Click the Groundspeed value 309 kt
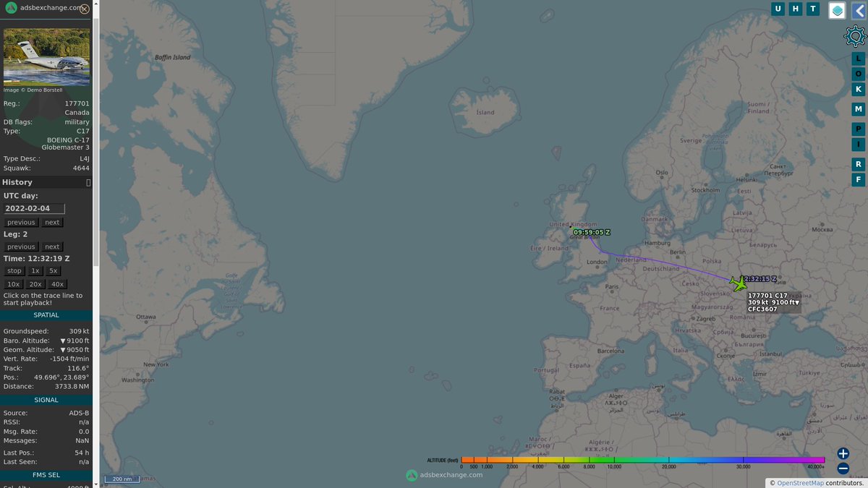The width and height of the screenshot is (868, 488). (80, 331)
